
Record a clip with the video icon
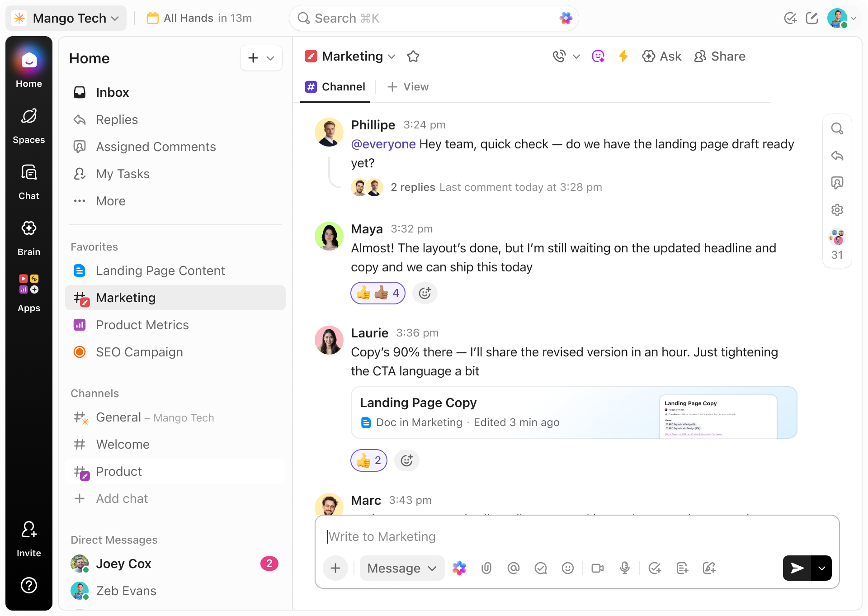click(597, 568)
